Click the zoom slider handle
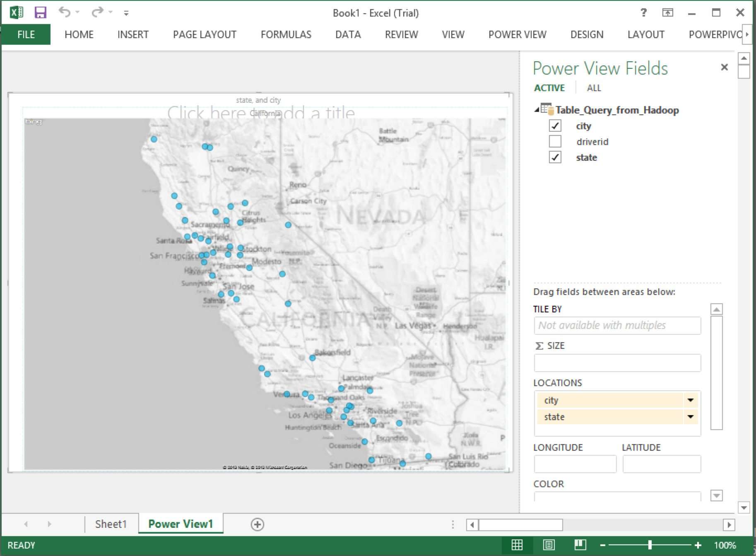This screenshot has height=556, width=756. click(x=650, y=545)
